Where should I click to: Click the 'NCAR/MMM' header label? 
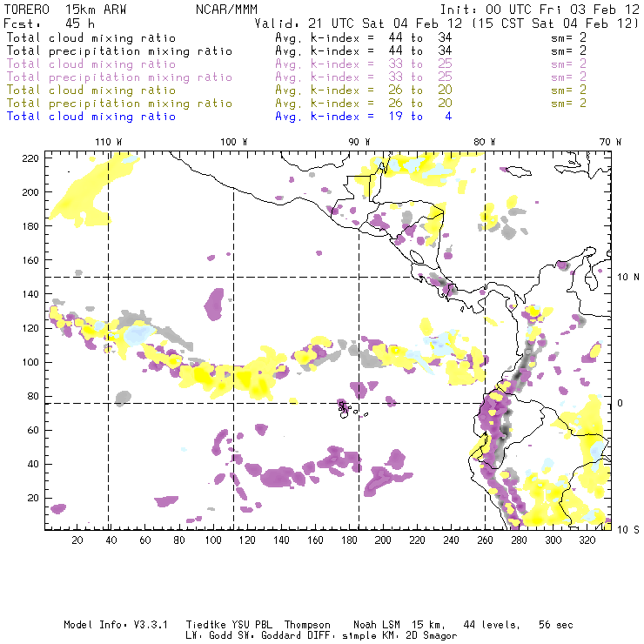point(226,10)
